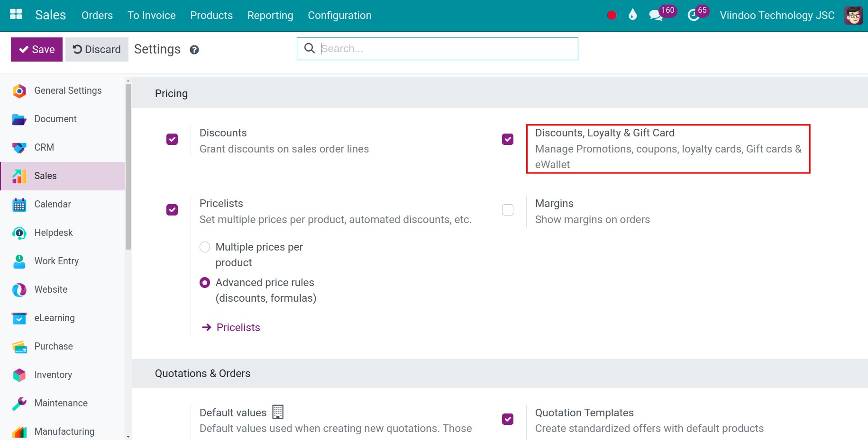Viewport: 868px width, 440px height.
Task: Click the help question mark beside Settings
Action: point(194,50)
